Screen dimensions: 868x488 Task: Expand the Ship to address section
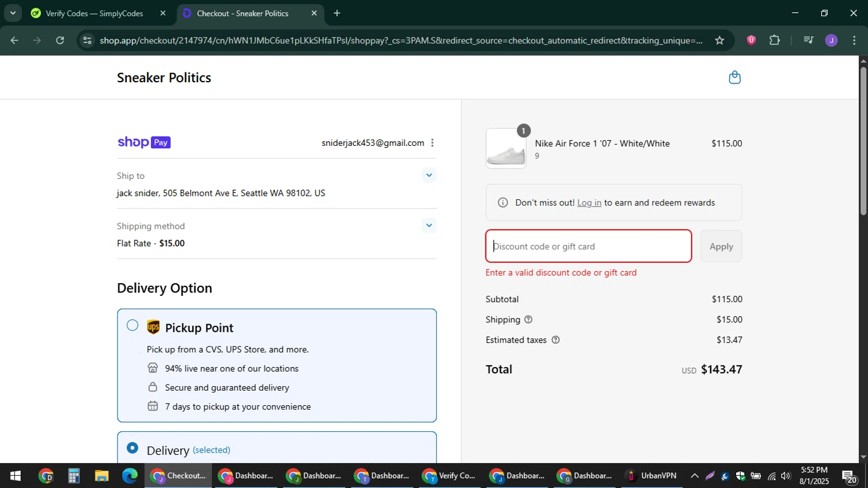click(x=429, y=175)
